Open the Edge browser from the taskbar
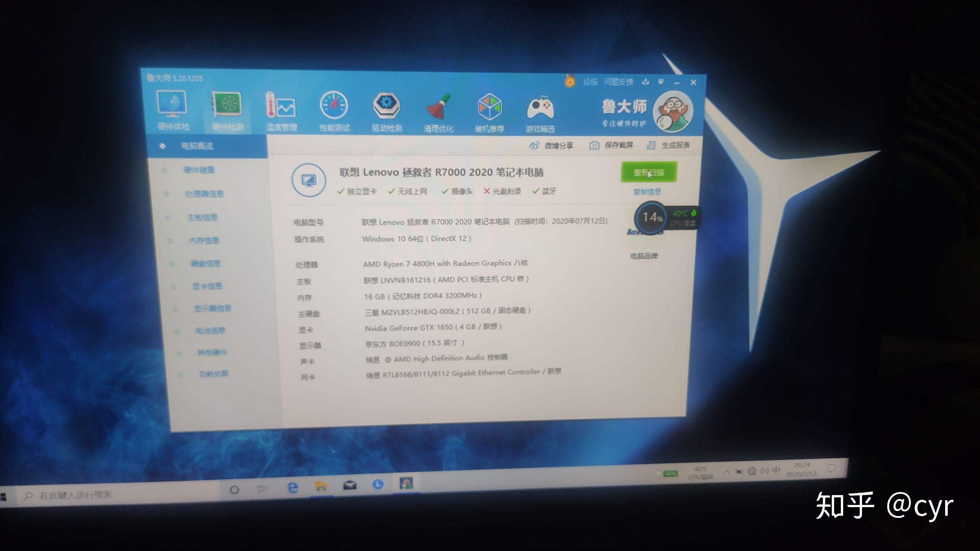 [x=293, y=488]
